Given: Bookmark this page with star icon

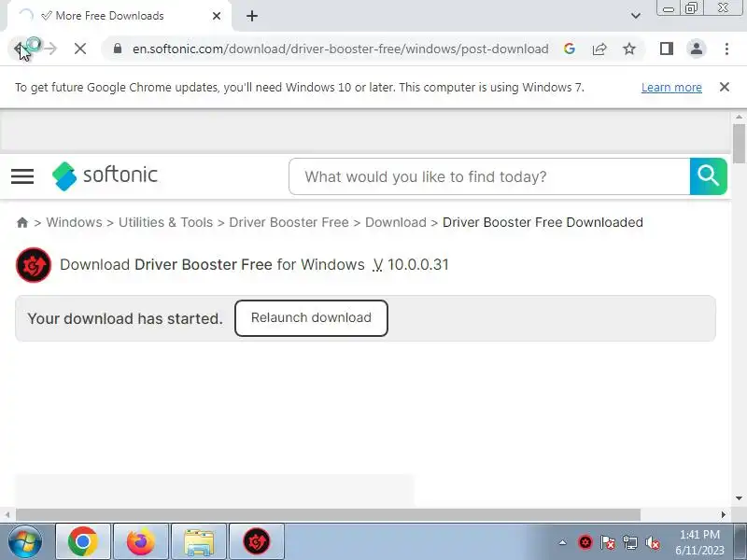Looking at the screenshot, I should [x=629, y=49].
